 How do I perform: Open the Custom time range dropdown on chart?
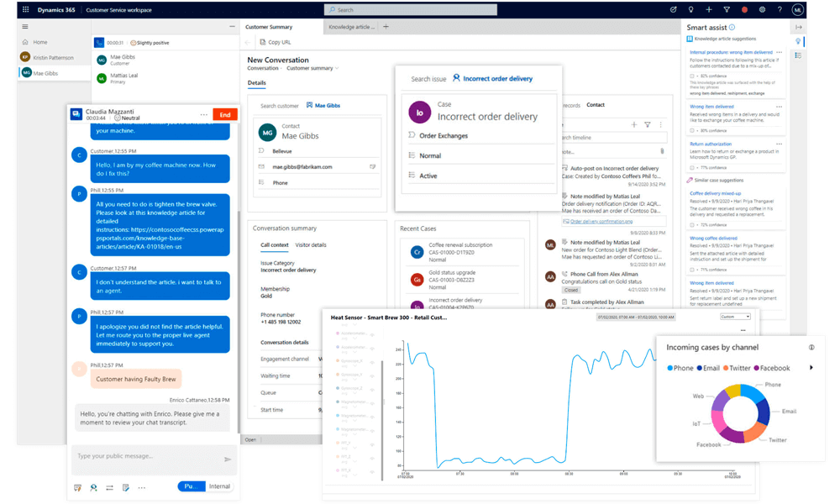735,317
